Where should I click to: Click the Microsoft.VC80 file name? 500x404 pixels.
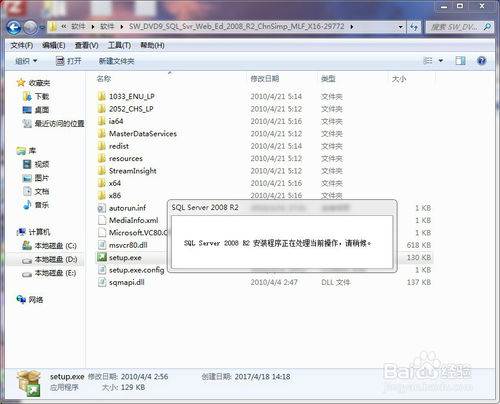(139, 233)
